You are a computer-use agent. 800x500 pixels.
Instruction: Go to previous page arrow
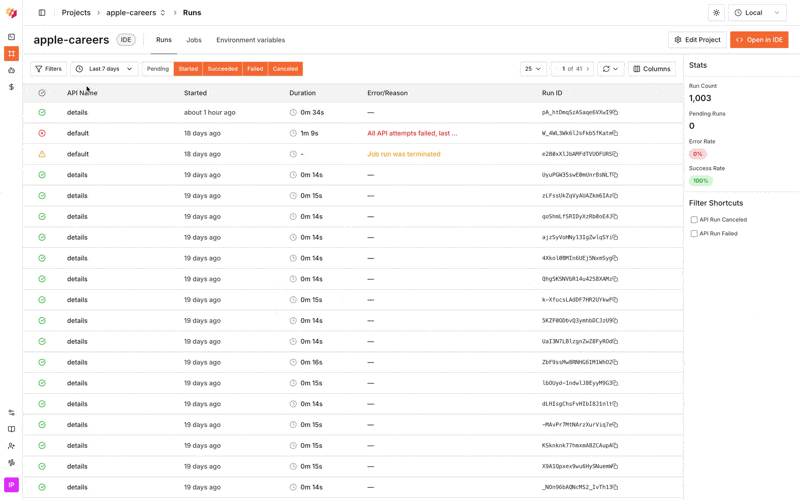coord(557,69)
